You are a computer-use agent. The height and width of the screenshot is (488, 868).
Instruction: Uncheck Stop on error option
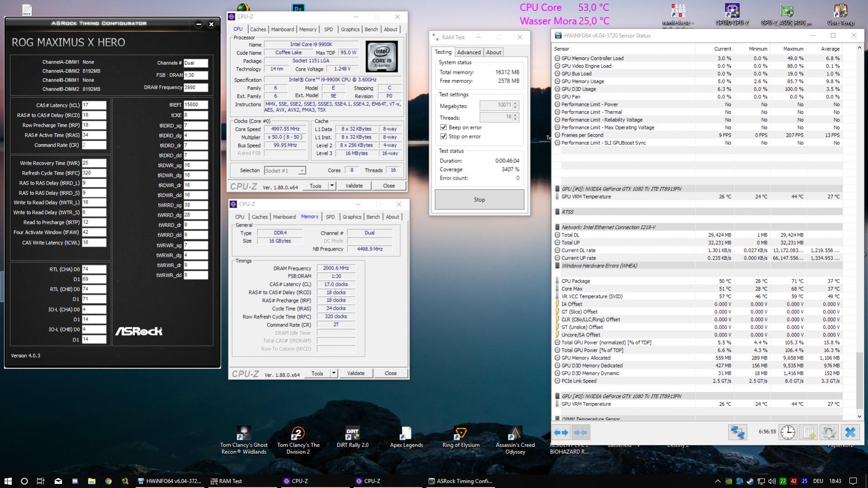(x=443, y=137)
